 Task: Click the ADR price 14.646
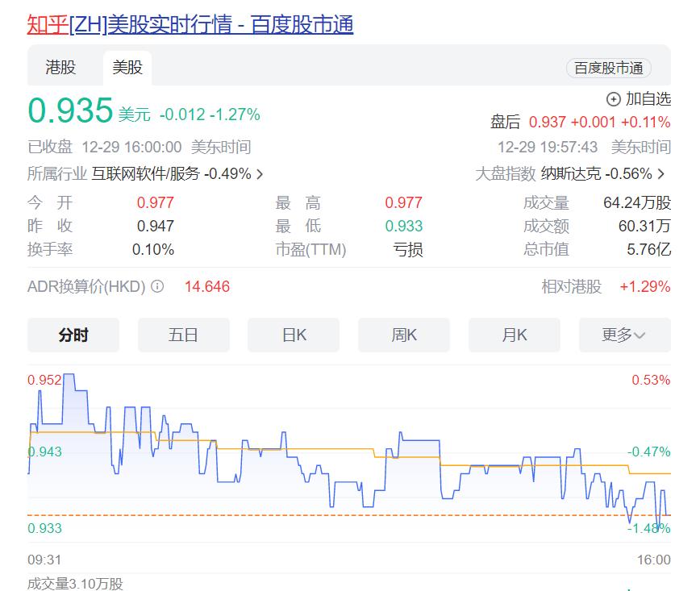(207, 286)
